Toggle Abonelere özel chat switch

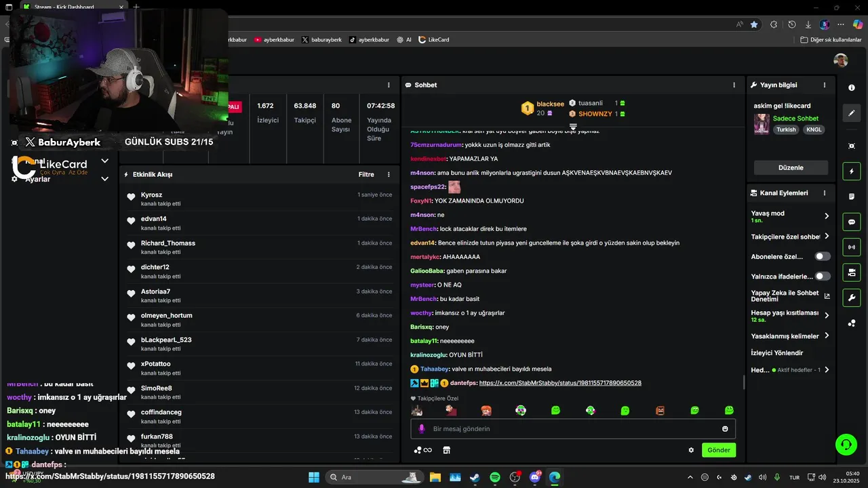tap(823, 256)
